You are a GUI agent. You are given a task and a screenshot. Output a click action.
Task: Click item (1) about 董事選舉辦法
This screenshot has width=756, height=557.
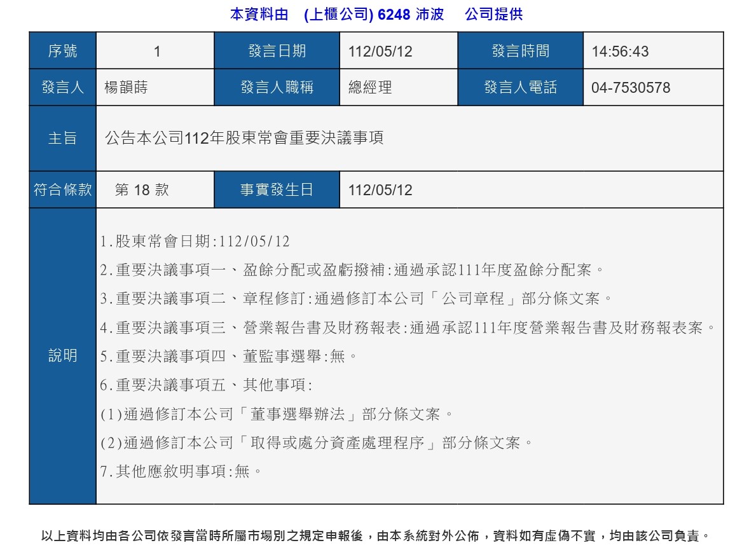point(277,414)
